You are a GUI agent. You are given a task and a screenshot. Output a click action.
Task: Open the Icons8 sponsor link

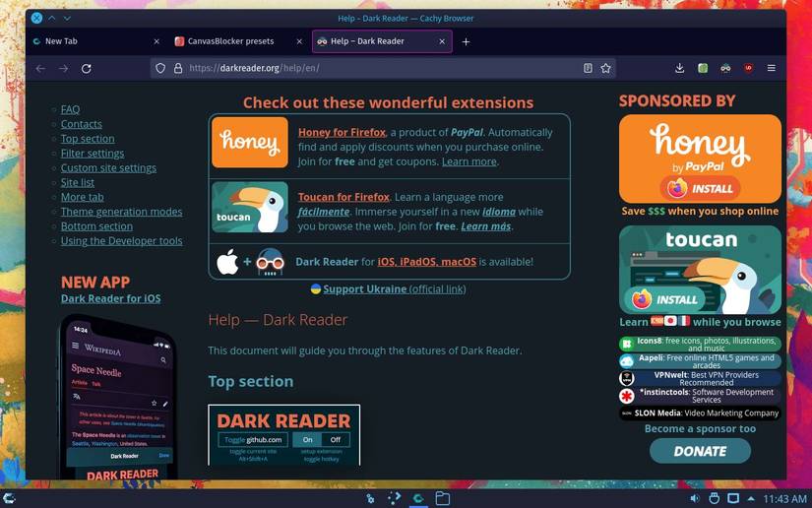(700, 344)
